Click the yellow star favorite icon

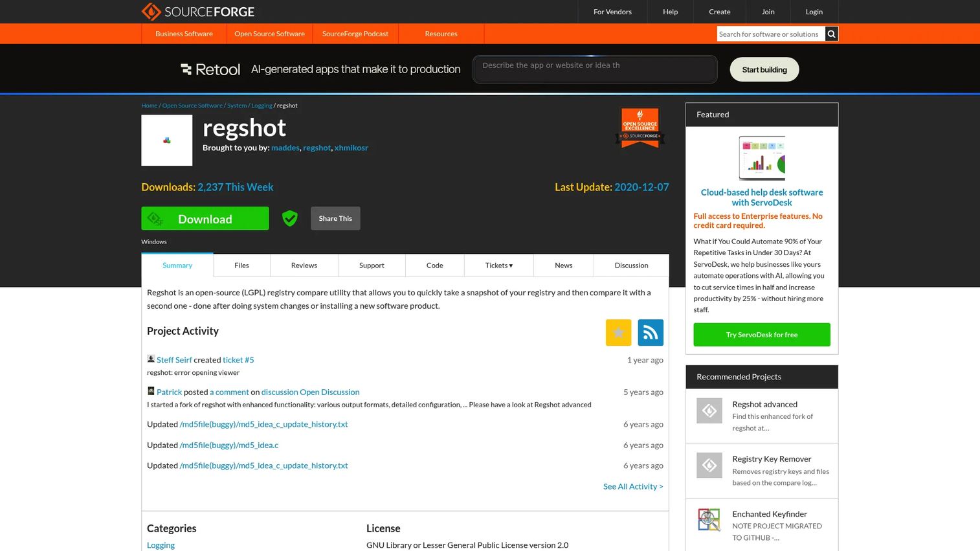[619, 333]
